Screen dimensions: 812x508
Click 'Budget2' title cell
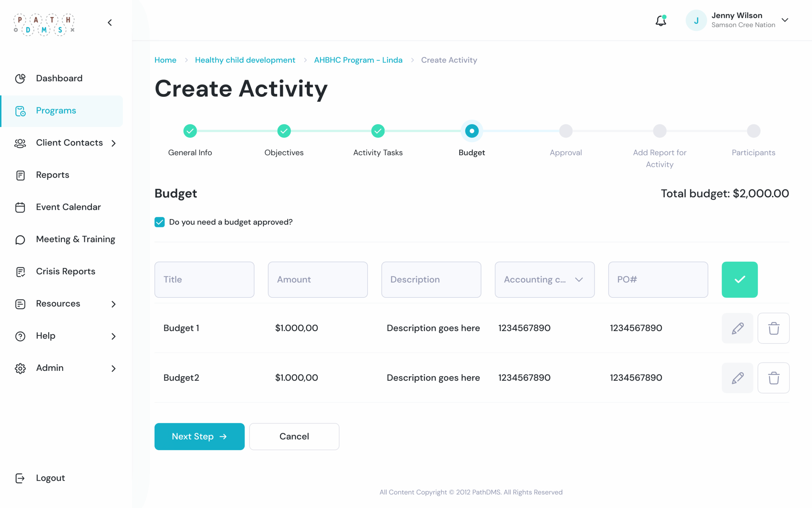click(181, 378)
